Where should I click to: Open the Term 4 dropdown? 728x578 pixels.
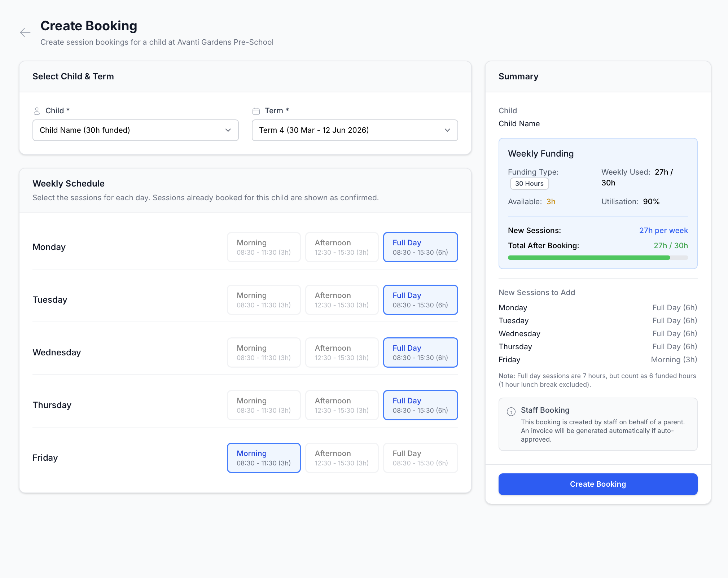pos(355,130)
